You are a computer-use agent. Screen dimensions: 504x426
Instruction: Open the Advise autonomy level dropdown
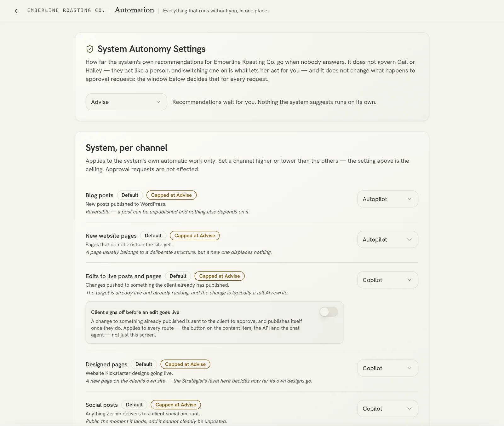tap(126, 102)
